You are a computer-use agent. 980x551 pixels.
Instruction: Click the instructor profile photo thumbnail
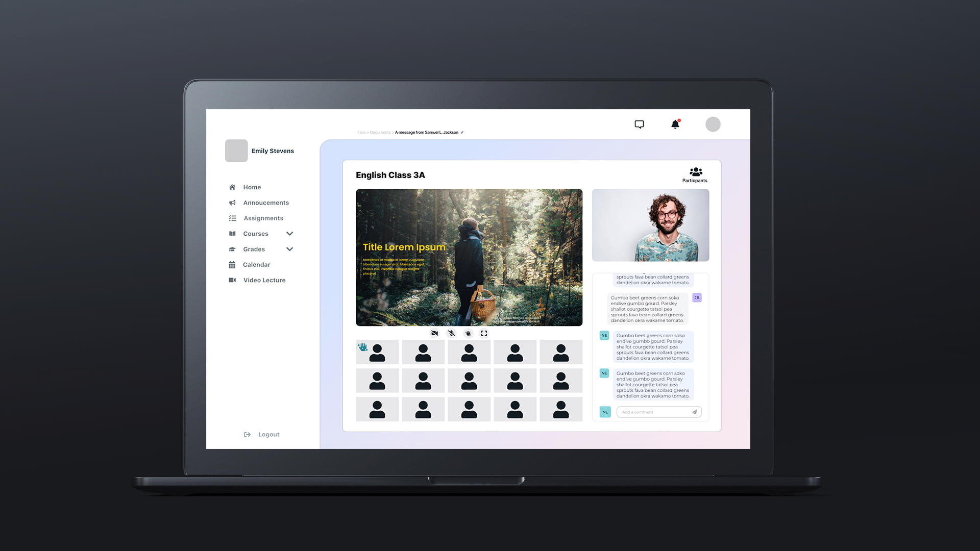650,224
